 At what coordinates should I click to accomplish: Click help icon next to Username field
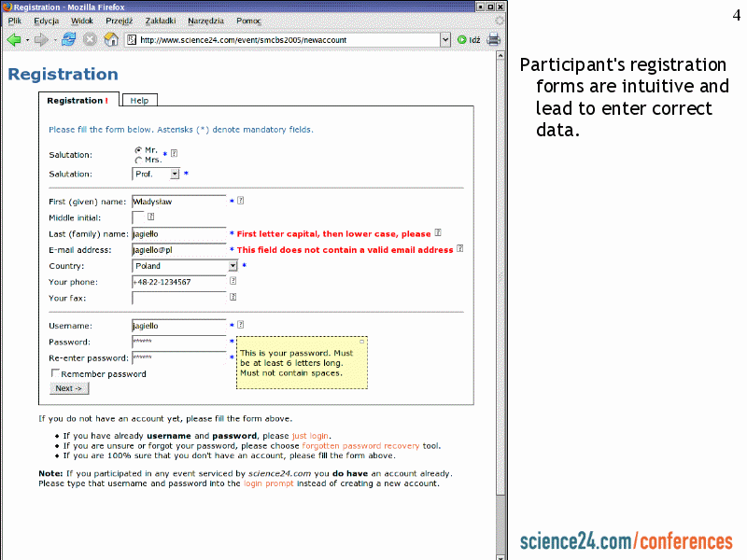241,325
